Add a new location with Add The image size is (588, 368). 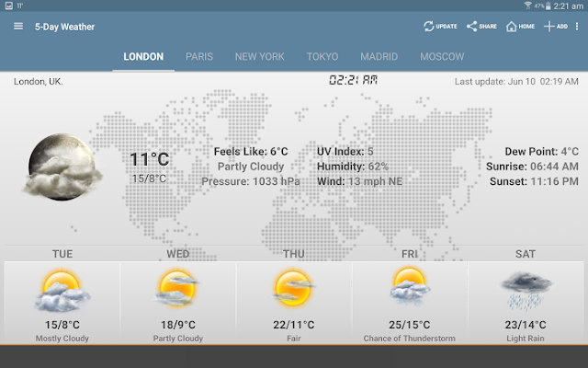555,27
